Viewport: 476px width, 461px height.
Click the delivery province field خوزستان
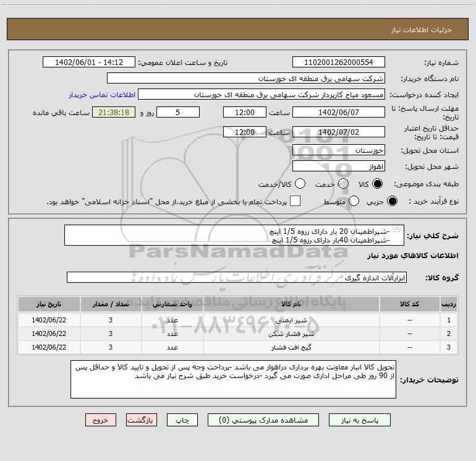339,150
